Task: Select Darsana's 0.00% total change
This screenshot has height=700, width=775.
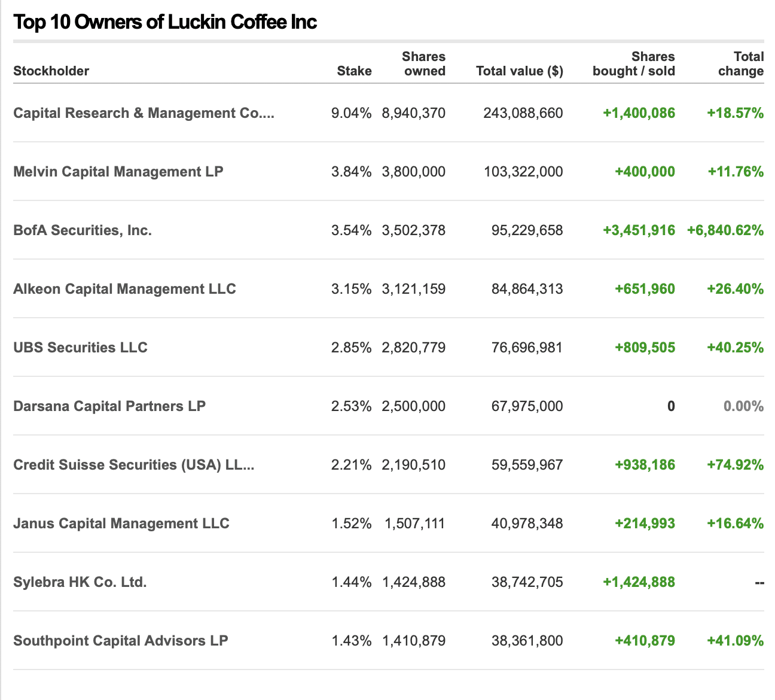Action: click(744, 406)
